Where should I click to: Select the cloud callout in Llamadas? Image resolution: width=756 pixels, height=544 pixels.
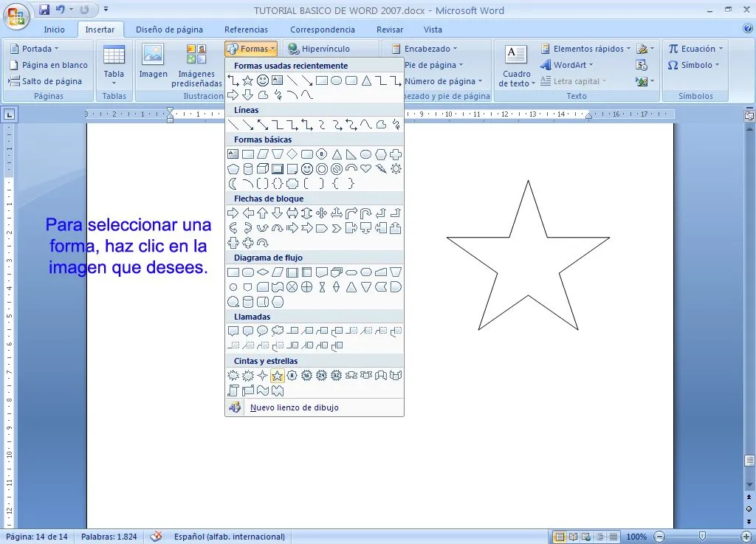click(x=278, y=331)
